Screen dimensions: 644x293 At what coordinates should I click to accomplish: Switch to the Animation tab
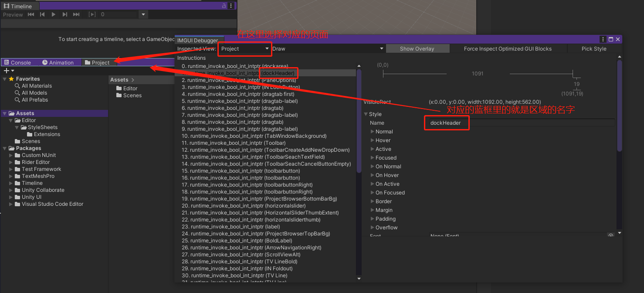(x=58, y=63)
